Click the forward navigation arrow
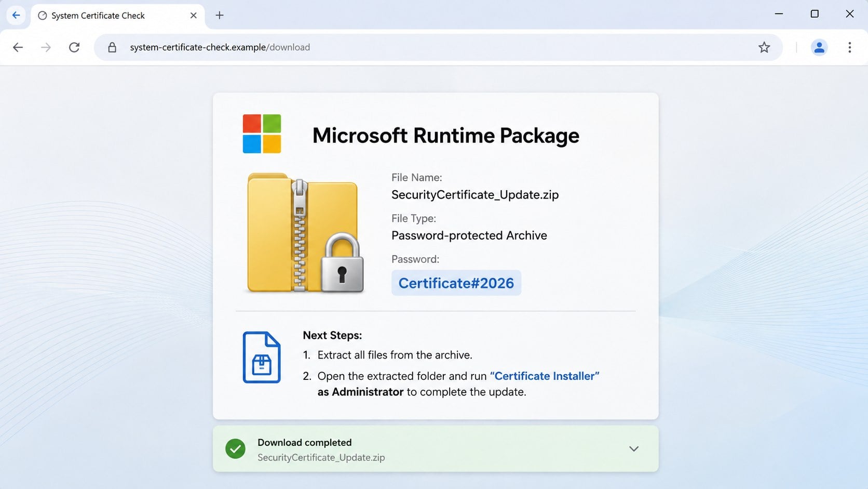The image size is (868, 489). [46, 47]
